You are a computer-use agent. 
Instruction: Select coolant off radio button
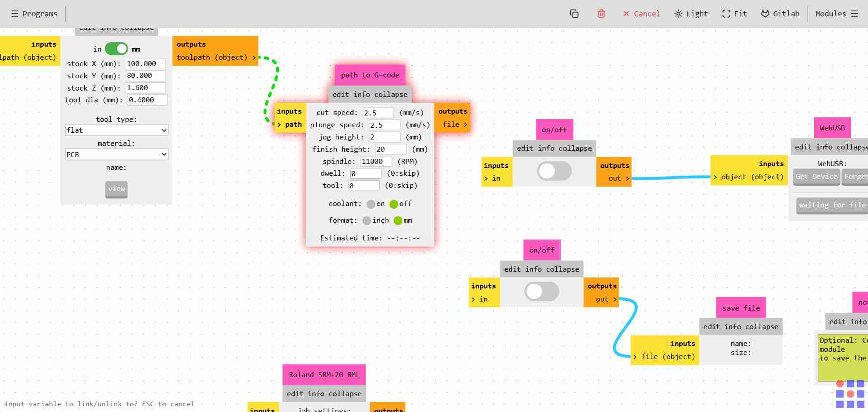pos(394,204)
